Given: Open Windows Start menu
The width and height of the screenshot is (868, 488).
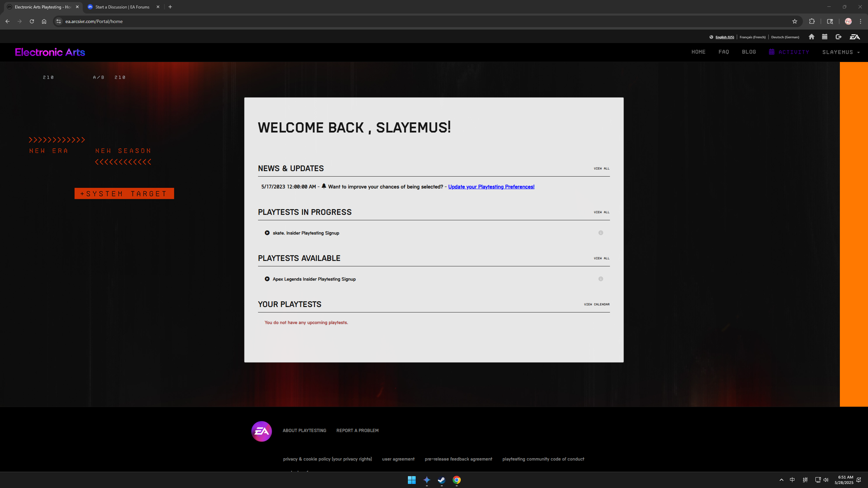Looking at the screenshot, I should click(x=412, y=480).
